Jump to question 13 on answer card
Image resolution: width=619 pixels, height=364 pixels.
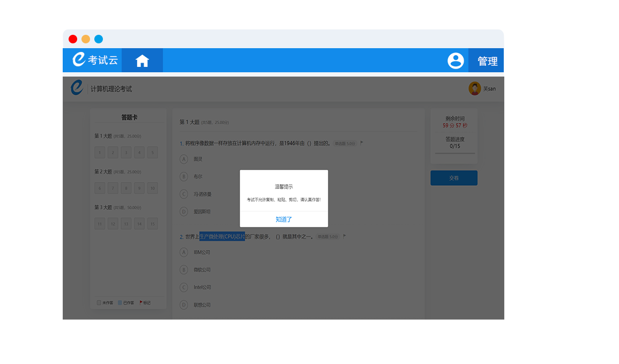point(126,224)
